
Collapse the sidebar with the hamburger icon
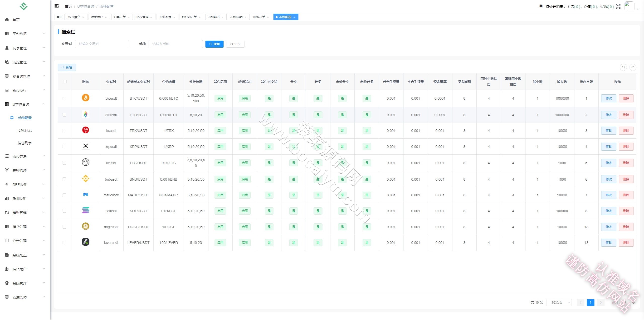pyautogui.click(x=57, y=6)
